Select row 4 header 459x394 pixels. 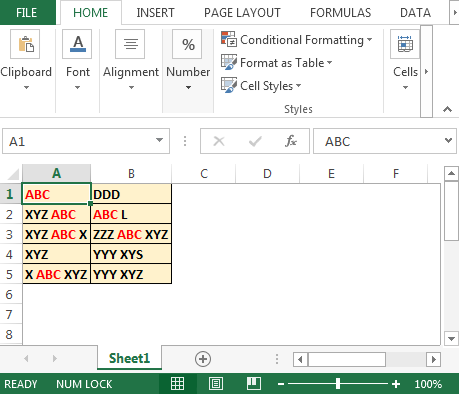pyautogui.click(x=10, y=254)
